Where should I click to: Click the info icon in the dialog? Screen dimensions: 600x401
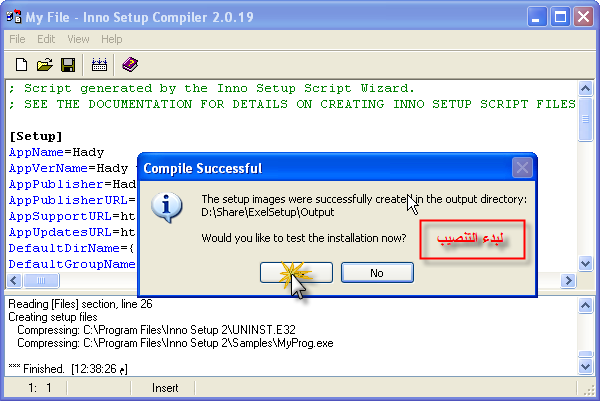tap(167, 207)
